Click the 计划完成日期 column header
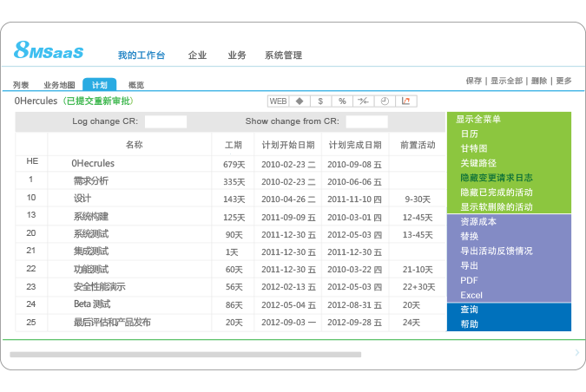This screenshot has height=392, width=586. pyautogui.click(x=355, y=145)
